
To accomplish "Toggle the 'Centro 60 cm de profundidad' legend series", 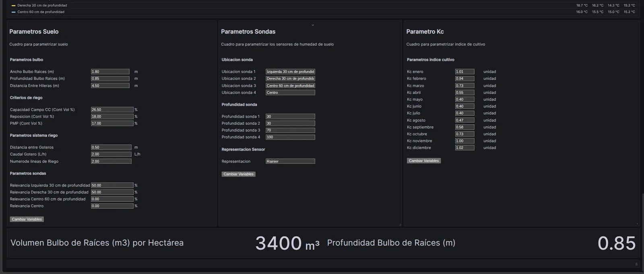I will 41,12.
